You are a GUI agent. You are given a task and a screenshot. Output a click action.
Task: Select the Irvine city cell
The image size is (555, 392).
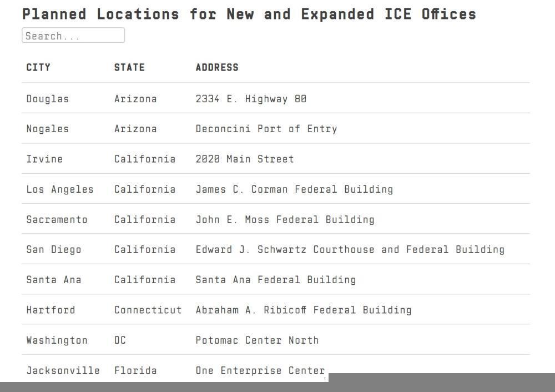point(44,159)
